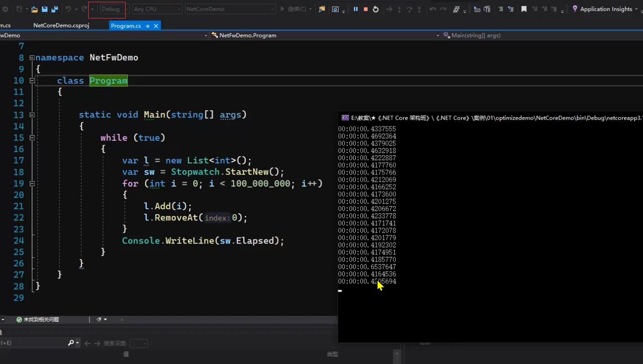Viewport: 643px width, 364px height.
Task: Click the Open File folder icon
Action: 34,9
